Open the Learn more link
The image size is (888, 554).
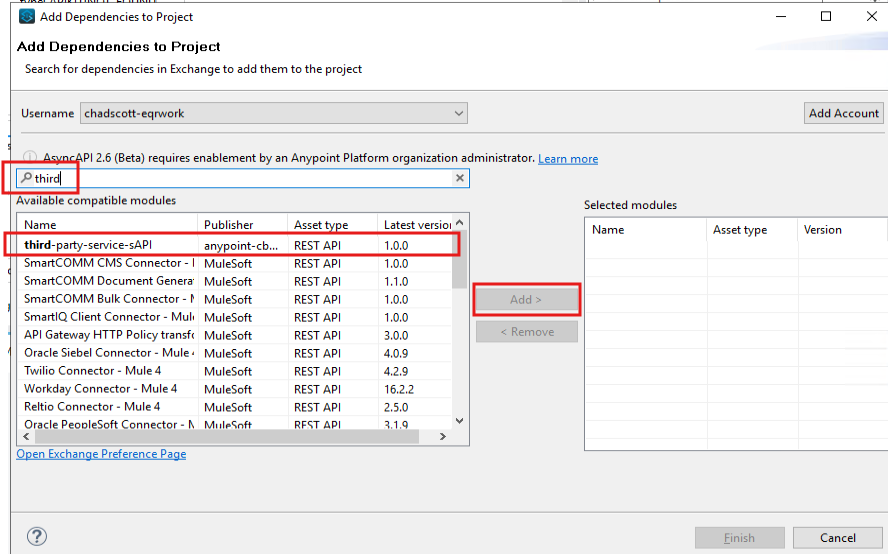click(567, 159)
